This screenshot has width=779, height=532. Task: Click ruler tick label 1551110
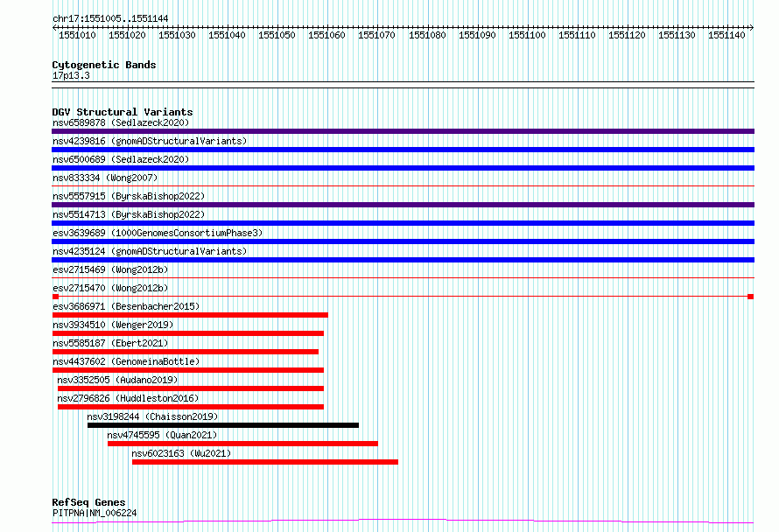point(577,35)
